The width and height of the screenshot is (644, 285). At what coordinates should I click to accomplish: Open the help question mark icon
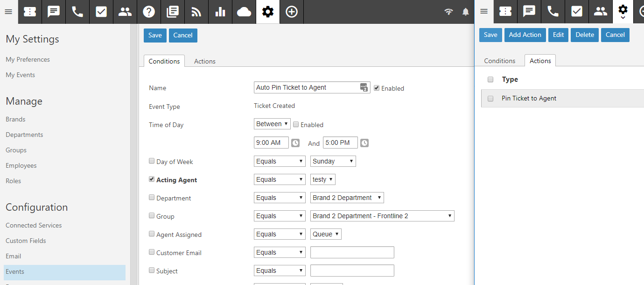[149, 12]
